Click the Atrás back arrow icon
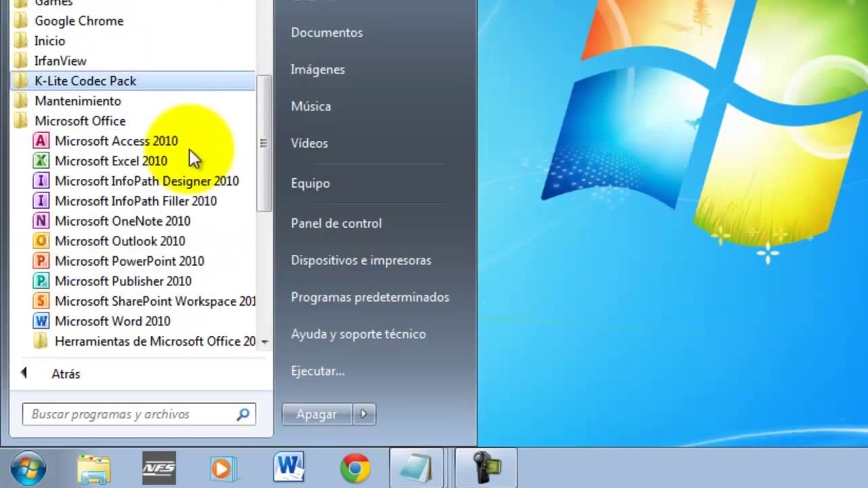 point(24,373)
